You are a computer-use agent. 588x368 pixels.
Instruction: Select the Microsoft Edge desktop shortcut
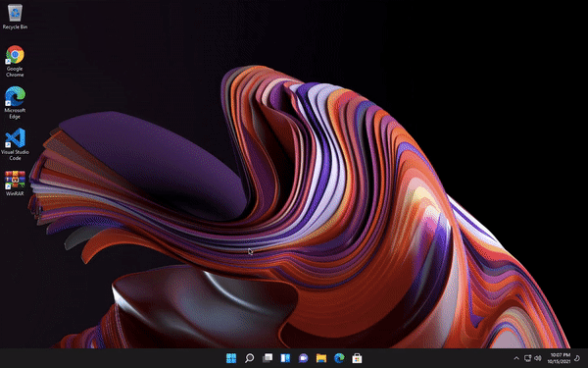click(x=15, y=103)
